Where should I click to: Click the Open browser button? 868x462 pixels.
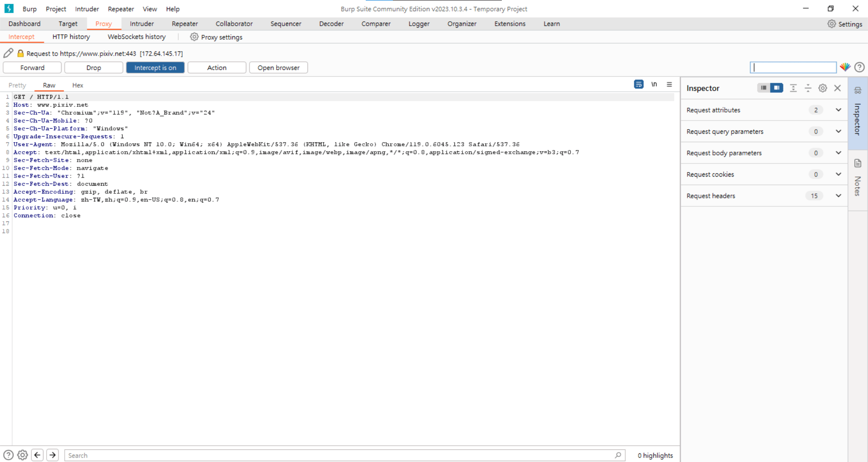click(x=278, y=68)
